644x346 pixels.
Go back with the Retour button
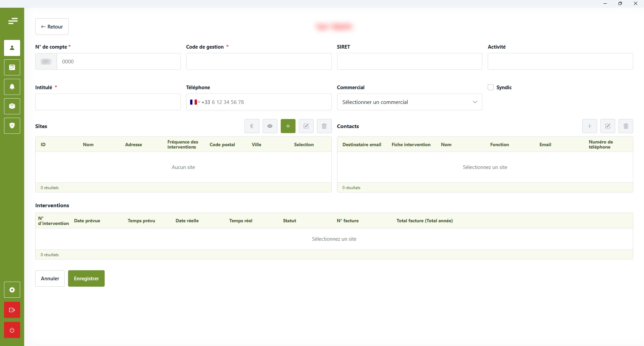point(52,26)
